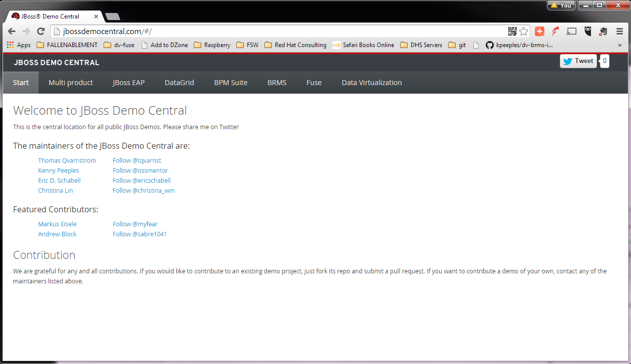Click the blank page bookmark after git

pos(476,45)
